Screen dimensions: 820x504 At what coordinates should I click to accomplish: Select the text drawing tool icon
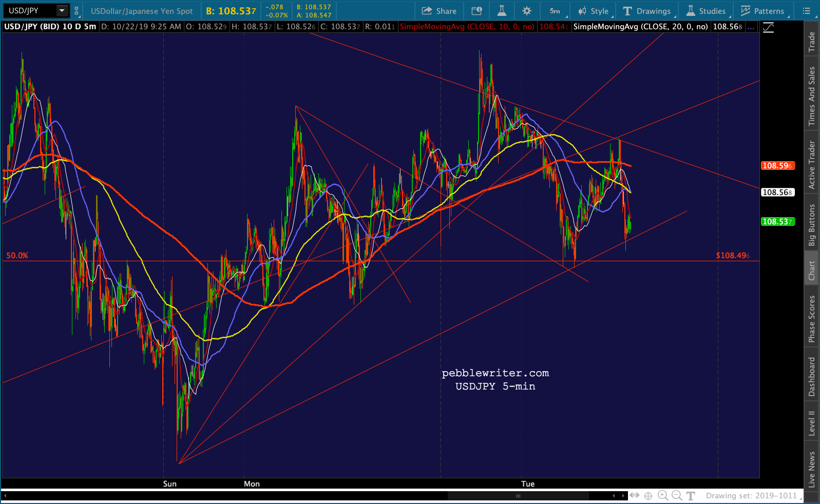[x=691, y=496]
